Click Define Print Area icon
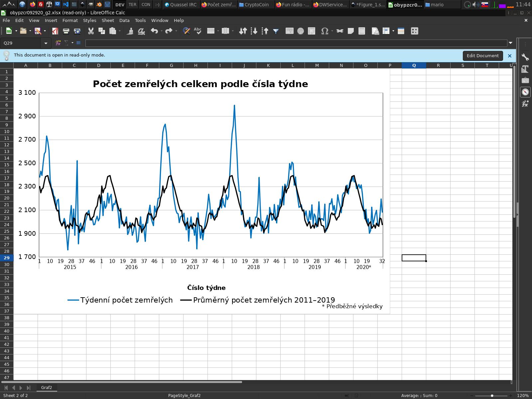 pos(375,31)
